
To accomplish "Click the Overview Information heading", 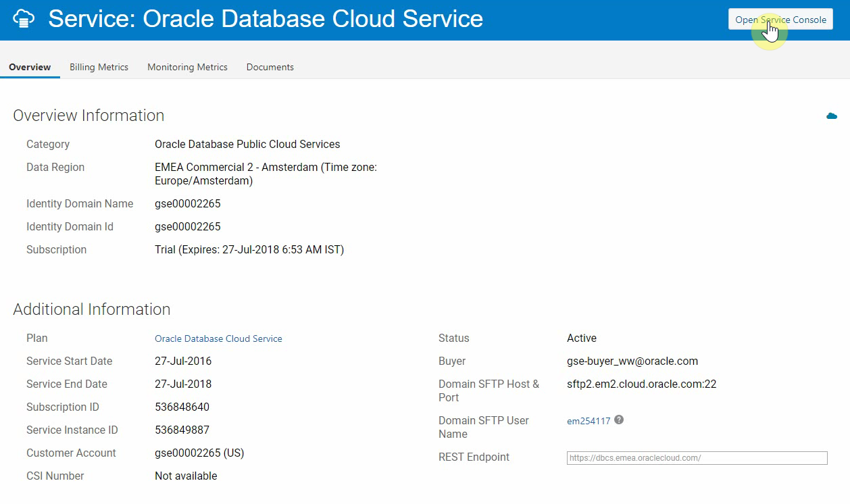I will [89, 116].
